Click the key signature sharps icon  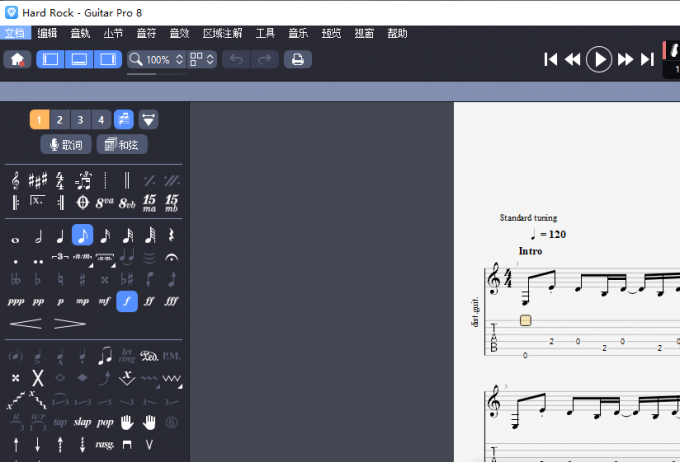38,180
